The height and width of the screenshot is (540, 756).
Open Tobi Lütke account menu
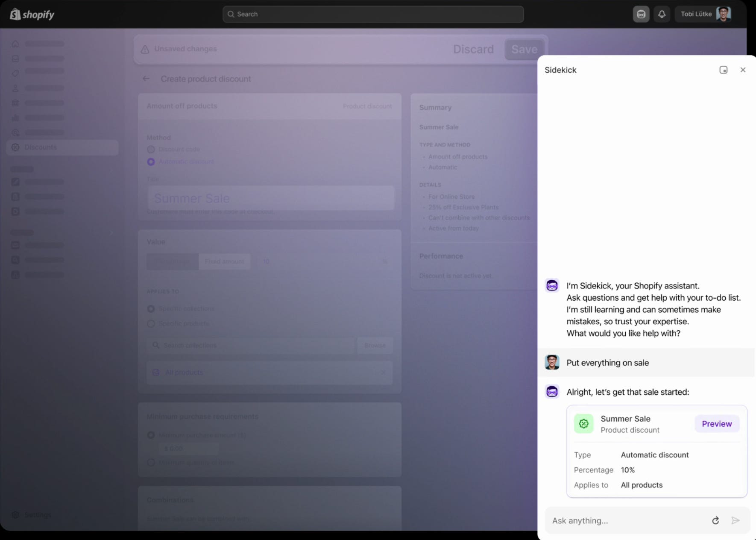coord(705,14)
